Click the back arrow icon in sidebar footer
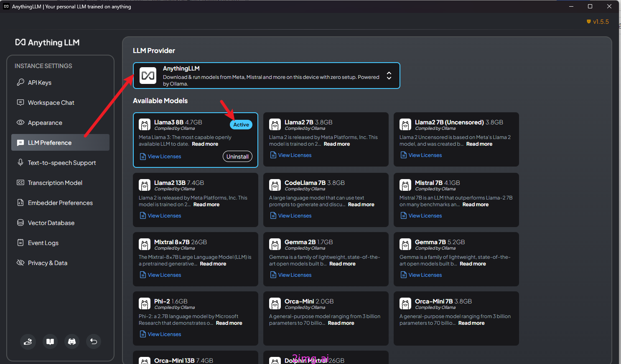The image size is (621, 364). click(x=94, y=341)
